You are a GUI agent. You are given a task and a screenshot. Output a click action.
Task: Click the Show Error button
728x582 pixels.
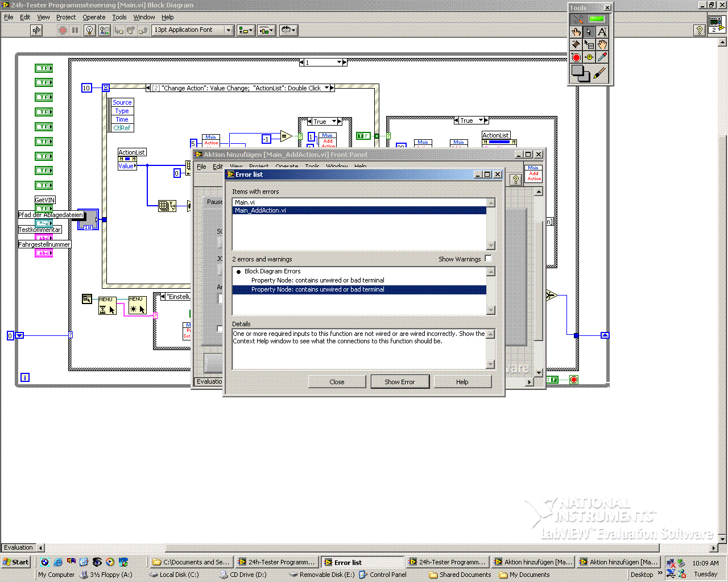pos(399,382)
